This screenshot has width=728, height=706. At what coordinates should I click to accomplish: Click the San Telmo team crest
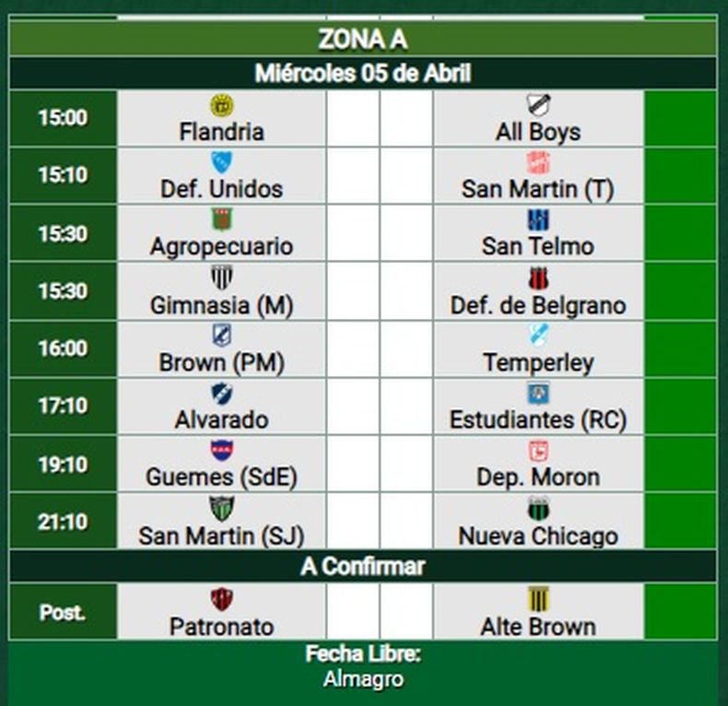click(x=538, y=219)
